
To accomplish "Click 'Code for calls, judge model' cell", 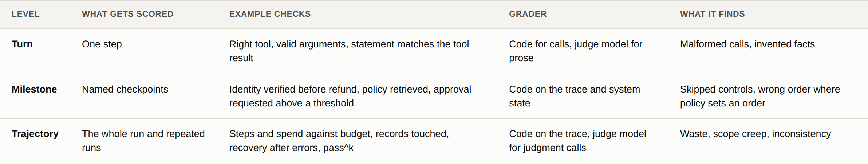I will 576,51.
